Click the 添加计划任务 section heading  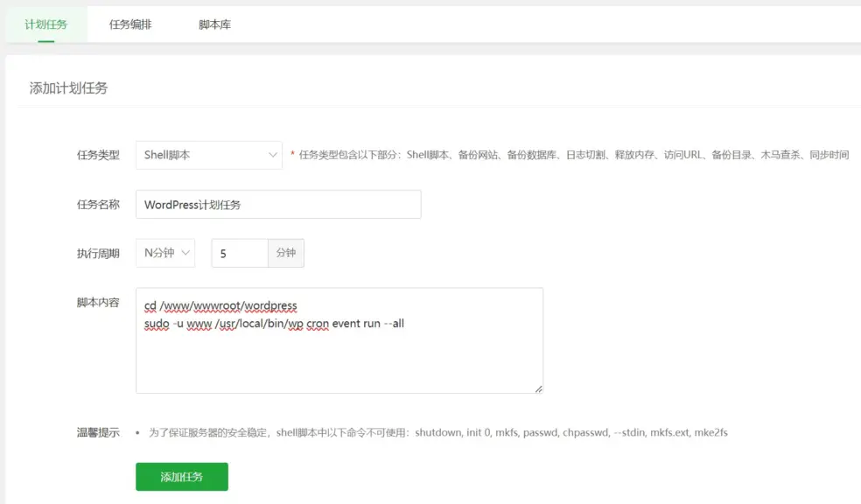click(68, 88)
